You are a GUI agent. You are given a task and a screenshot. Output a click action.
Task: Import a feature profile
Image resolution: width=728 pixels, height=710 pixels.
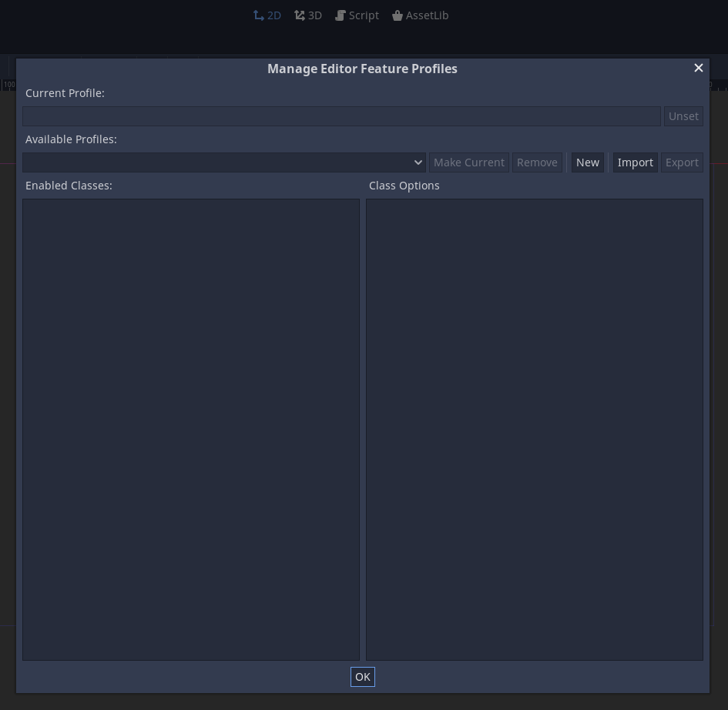click(636, 162)
